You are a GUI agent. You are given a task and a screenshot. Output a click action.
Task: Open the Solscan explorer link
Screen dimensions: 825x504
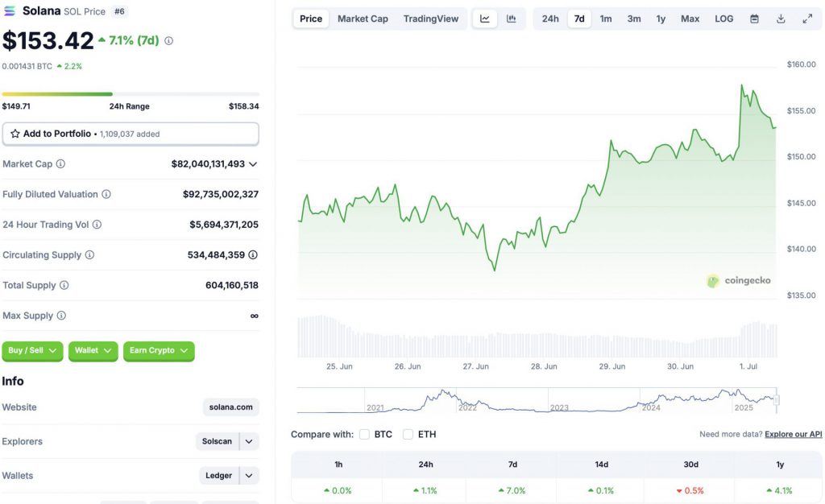click(x=218, y=441)
